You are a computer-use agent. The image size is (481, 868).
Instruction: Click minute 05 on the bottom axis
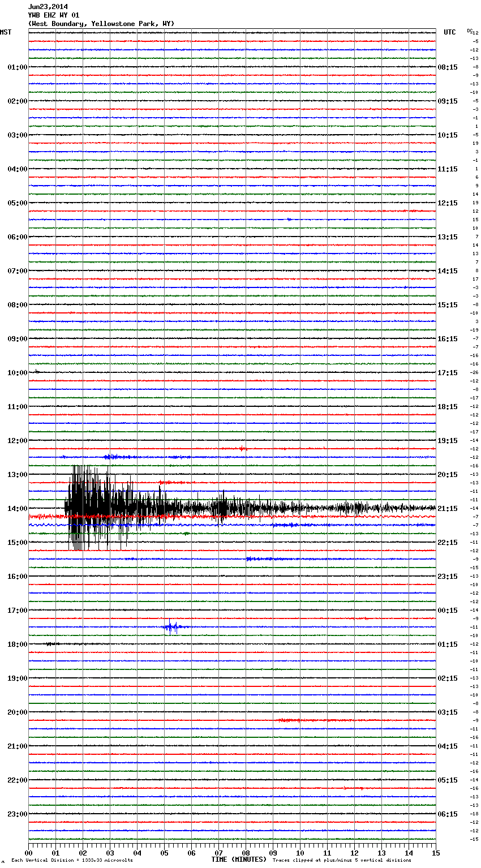point(164,853)
